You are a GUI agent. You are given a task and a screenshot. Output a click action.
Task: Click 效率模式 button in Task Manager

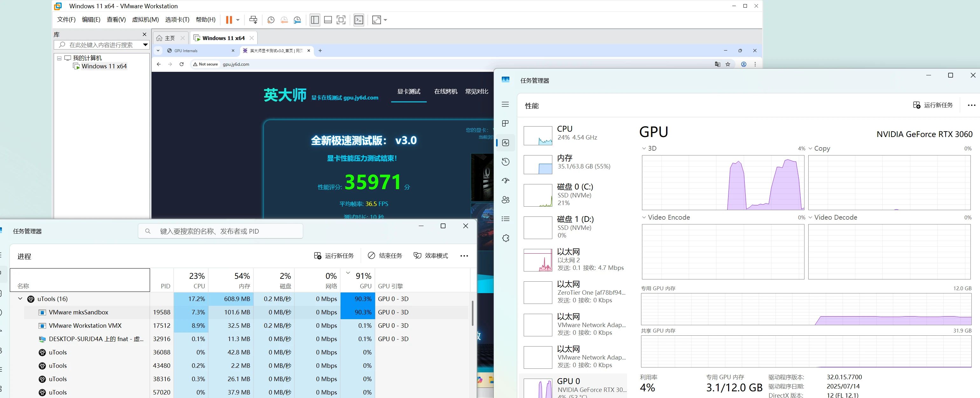pyautogui.click(x=431, y=256)
